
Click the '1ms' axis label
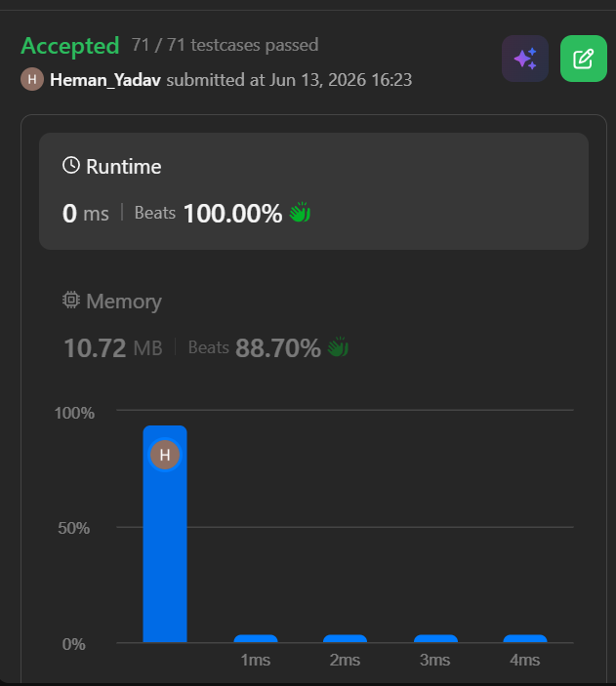point(256,660)
